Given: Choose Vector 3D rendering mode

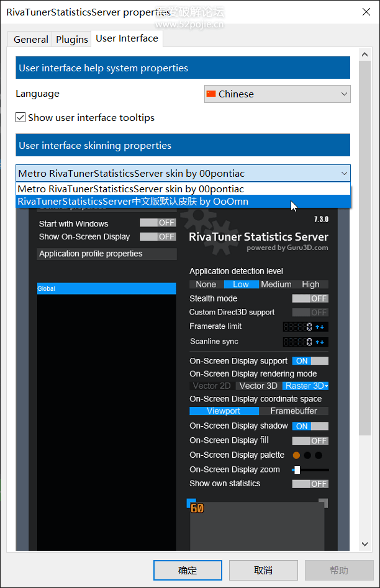Looking at the screenshot, I should point(259,386).
